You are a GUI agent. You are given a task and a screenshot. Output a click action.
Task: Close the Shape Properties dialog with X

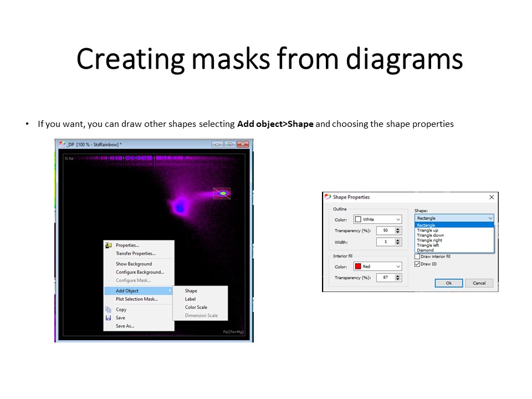click(492, 197)
